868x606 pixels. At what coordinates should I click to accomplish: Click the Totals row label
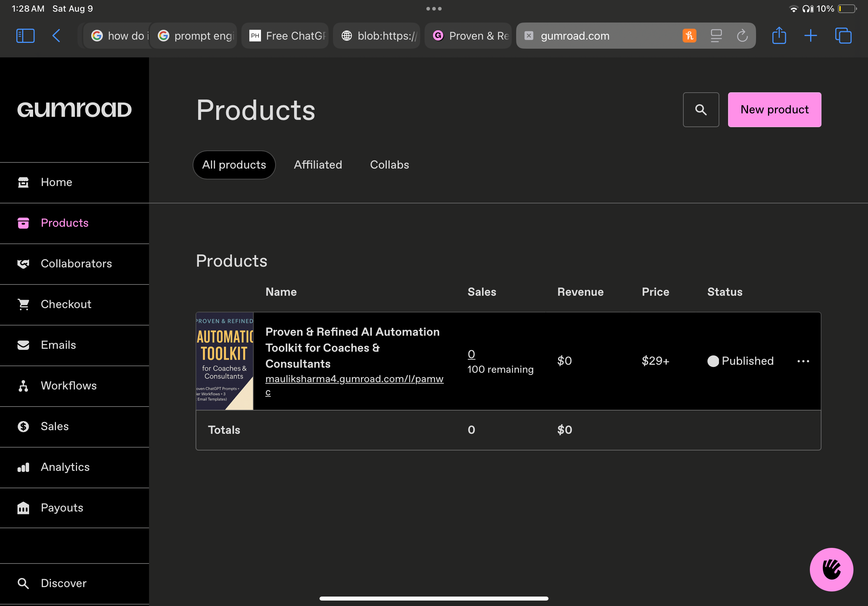(224, 430)
